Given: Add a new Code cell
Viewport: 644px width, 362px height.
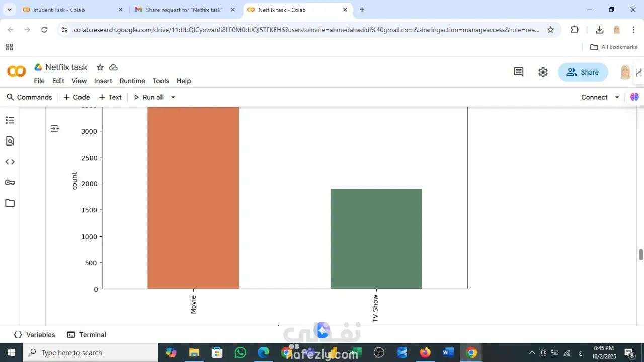Looking at the screenshot, I should (76, 97).
